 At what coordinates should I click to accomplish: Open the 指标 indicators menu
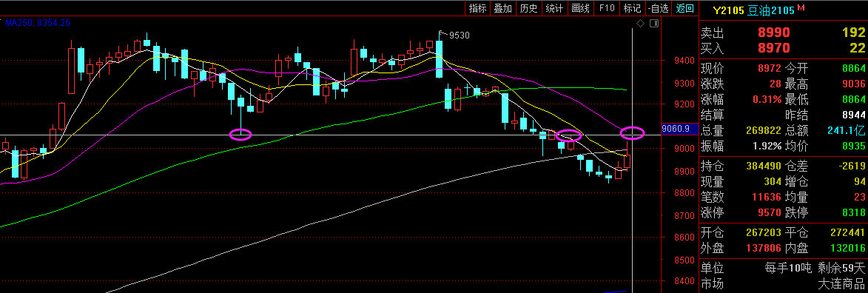click(477, 8)
